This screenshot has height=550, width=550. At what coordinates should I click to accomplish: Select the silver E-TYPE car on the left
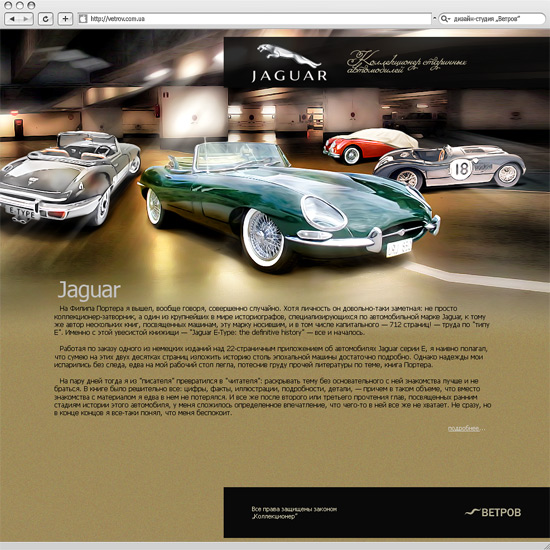click(70, 178)
